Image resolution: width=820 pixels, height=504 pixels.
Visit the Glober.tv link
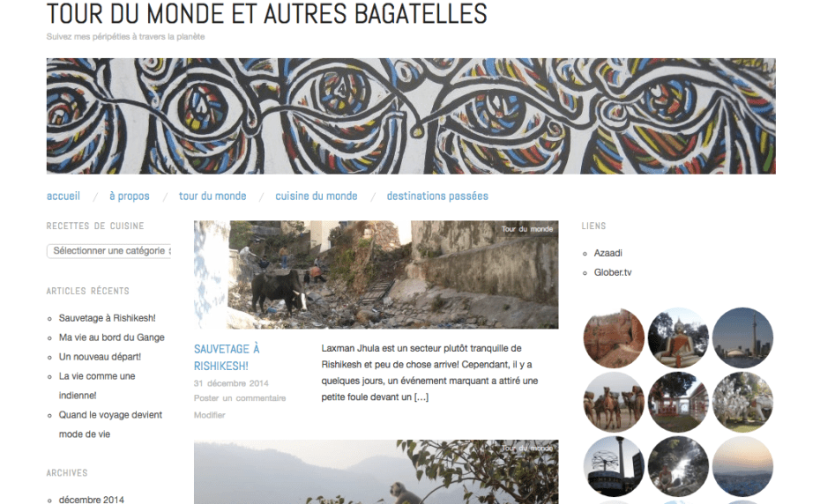(613, 272)
